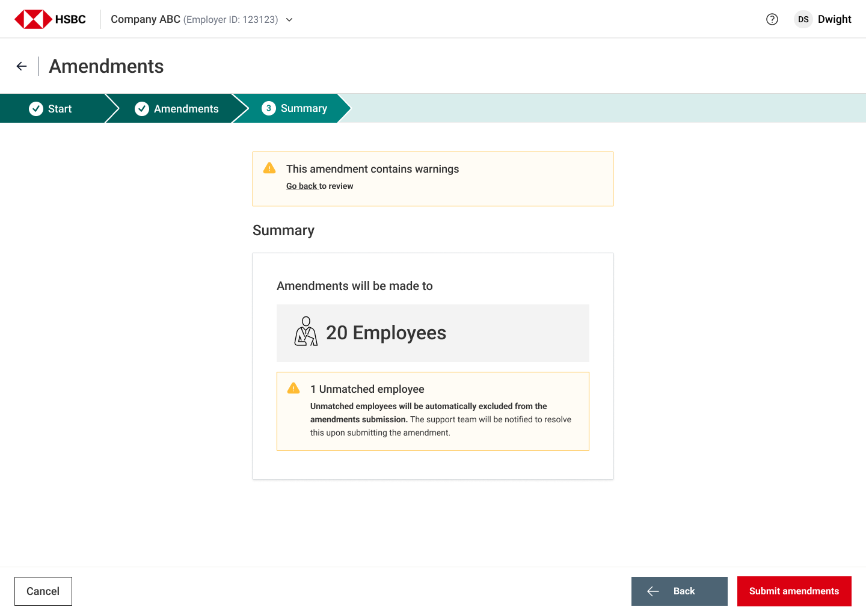
Task: Go to the Start step
Action: (x=52, y=108)
